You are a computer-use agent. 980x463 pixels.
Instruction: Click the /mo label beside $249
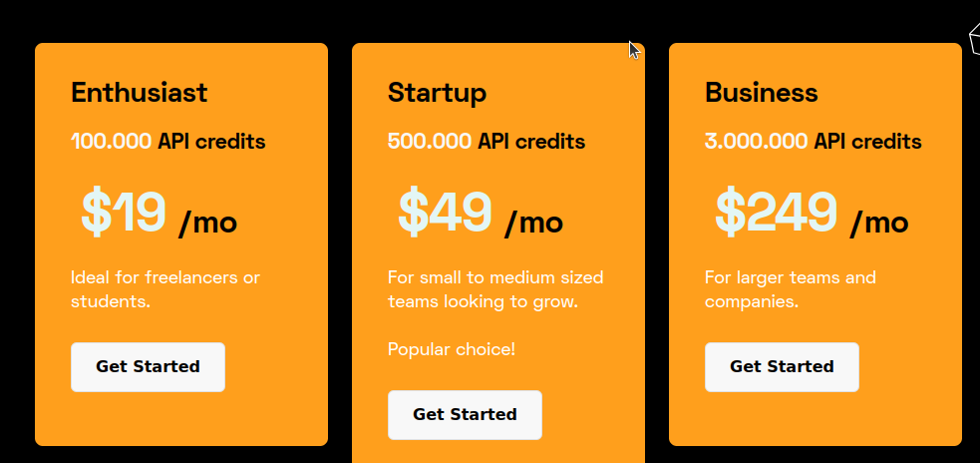878,222
